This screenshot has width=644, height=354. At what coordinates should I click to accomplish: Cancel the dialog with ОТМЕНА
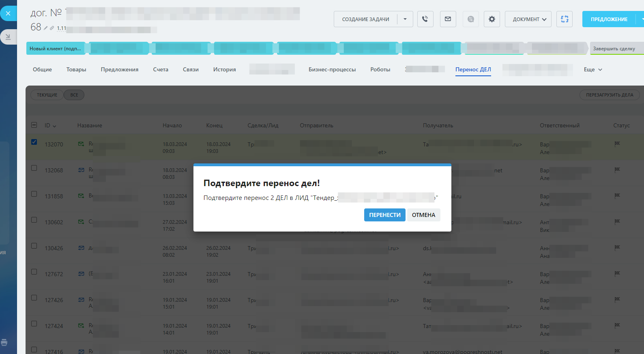point(423,215)
